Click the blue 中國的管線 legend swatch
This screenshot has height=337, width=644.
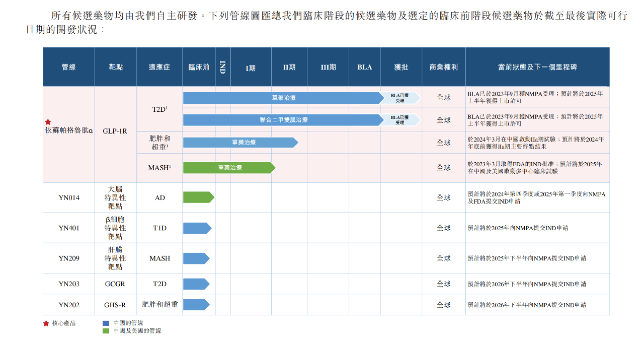coord(106,323)
